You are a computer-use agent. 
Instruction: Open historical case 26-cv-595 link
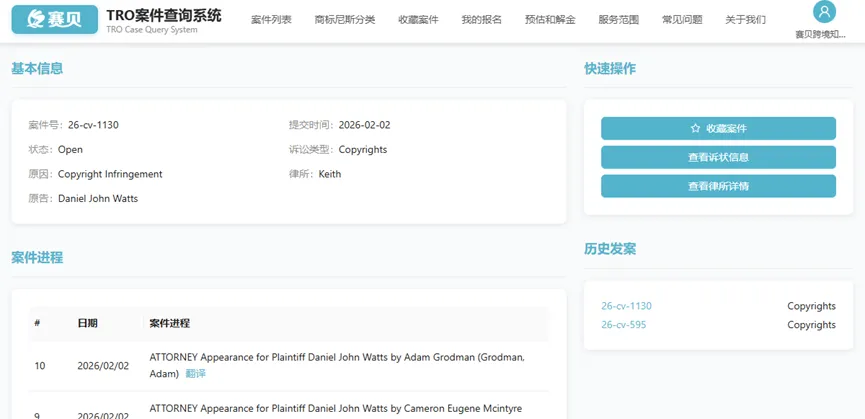[623, 325]
